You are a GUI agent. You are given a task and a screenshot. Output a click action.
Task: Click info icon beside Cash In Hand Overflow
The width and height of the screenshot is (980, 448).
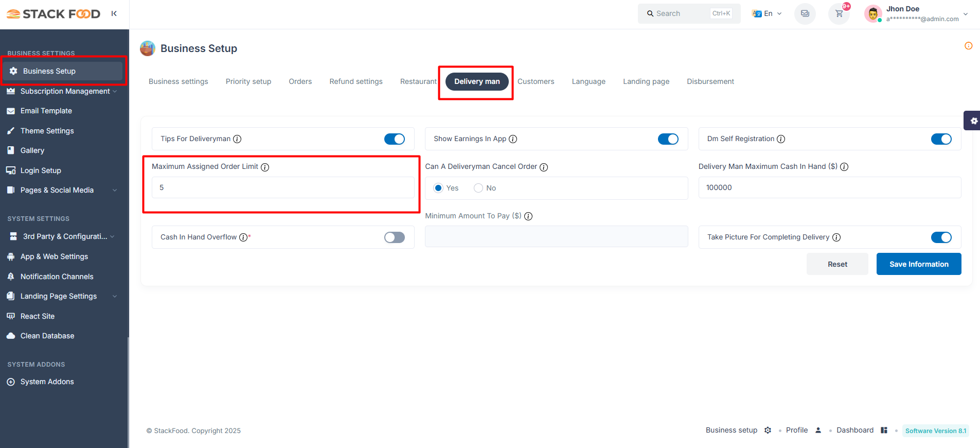click(243, 237)
